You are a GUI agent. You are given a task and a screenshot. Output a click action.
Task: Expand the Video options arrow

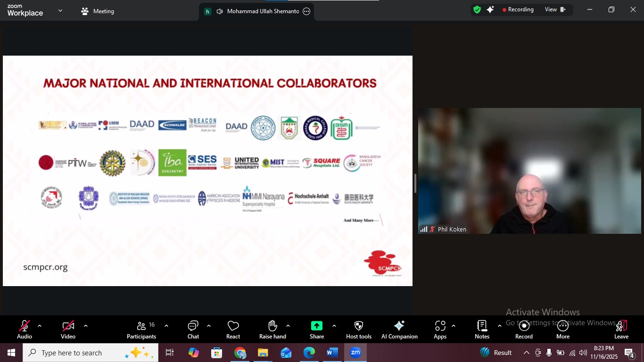85,326
